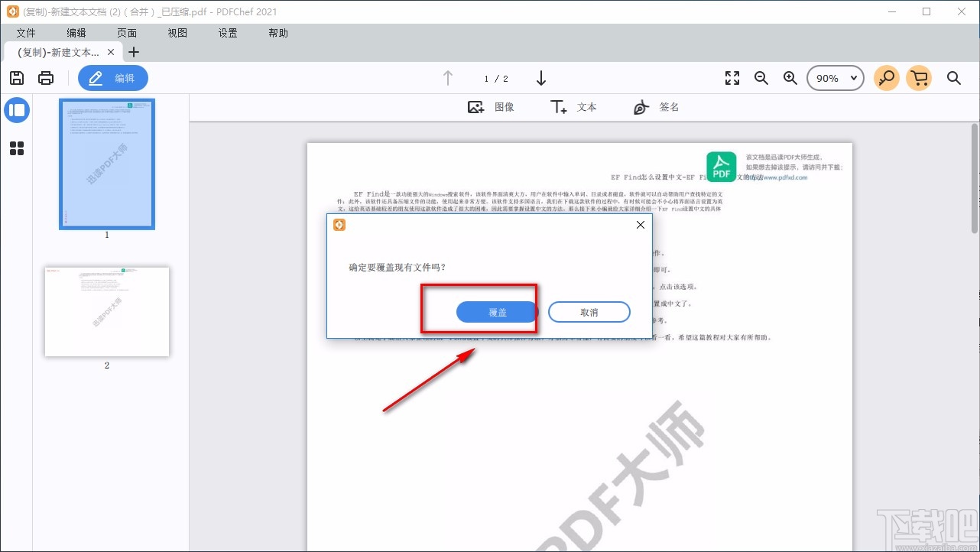This screenshot has height=552, width=980.
Task: Open the shopping cart purchase icon
Action: click(x=919, y=77)
